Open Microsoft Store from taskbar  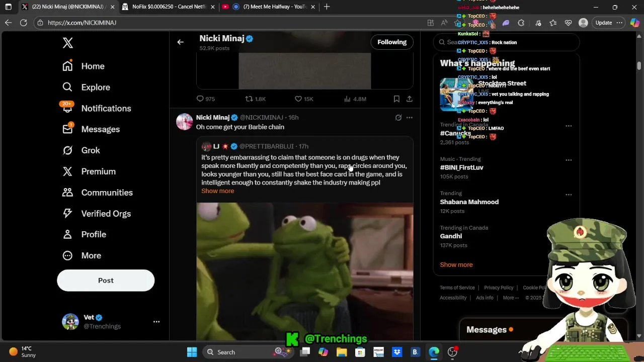coord(360,352)
